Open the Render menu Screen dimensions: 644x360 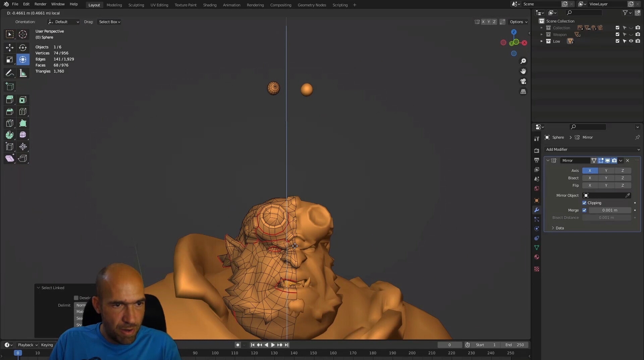point(40,4)
